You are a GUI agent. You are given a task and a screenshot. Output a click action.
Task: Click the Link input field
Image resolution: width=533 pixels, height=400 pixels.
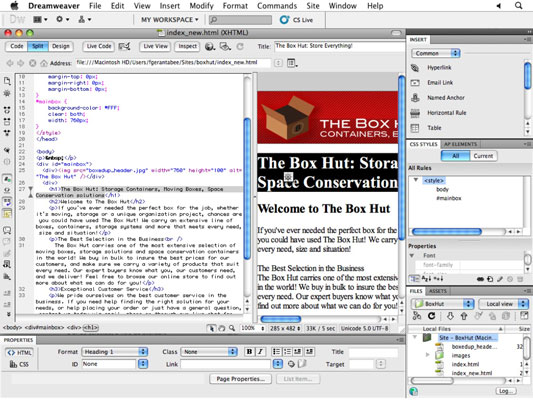[x=225, y=364]
